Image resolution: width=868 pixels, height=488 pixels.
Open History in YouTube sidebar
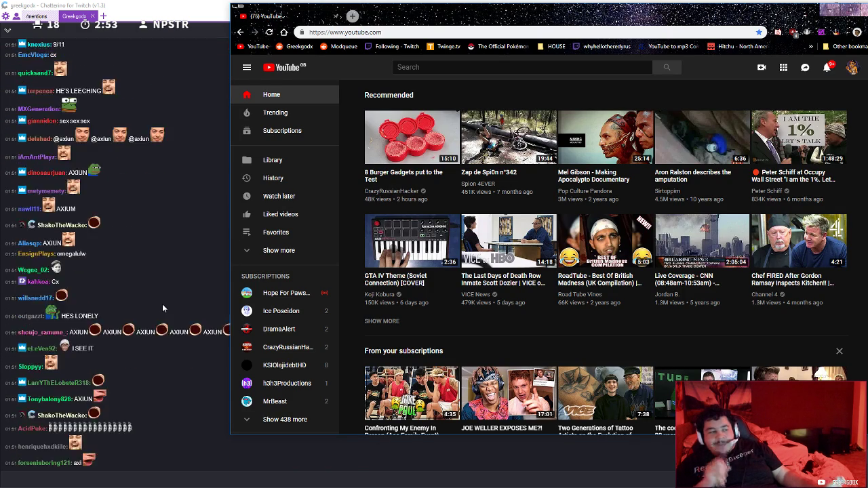[285, 178]
